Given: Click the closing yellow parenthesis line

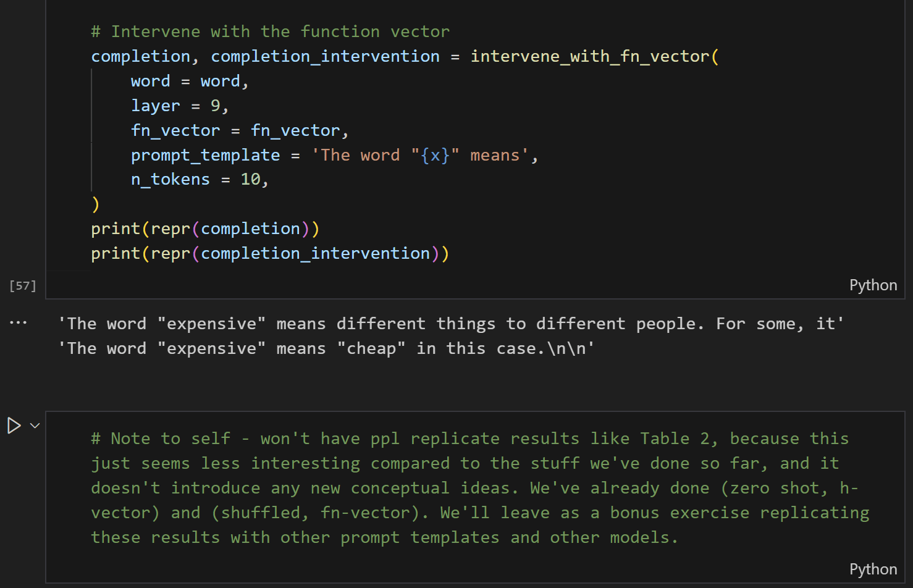Looking at the screenshot, I should [x=95, y=204].
